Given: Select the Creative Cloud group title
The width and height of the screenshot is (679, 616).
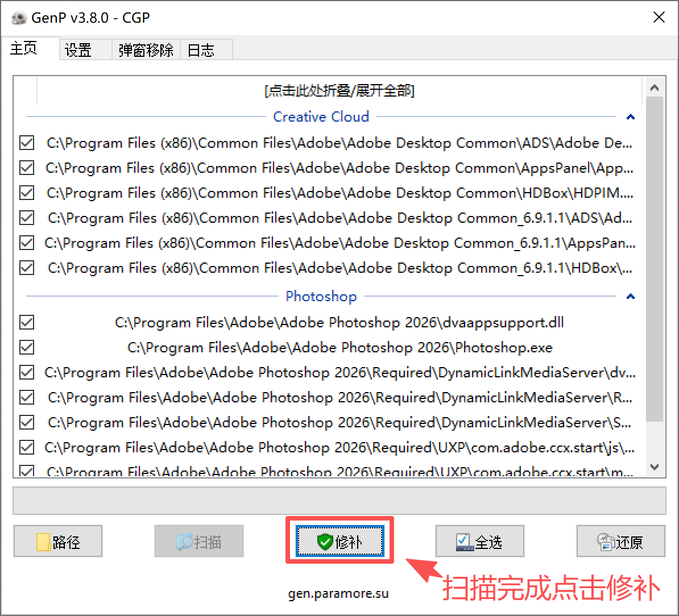Looking at the screenshot, I should (321, 117).
